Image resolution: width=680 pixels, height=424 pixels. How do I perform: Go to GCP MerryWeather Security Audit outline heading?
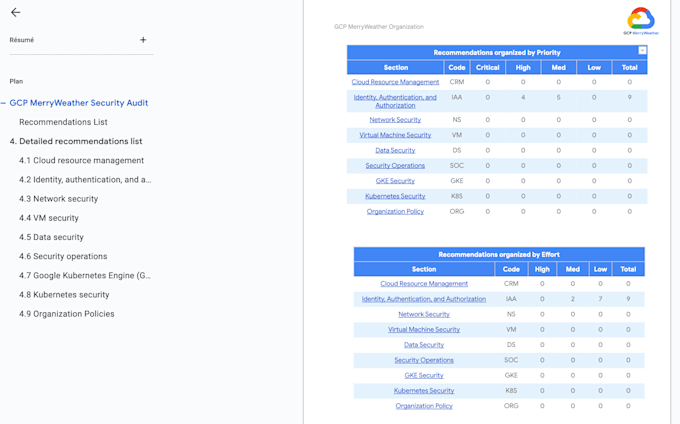click(79, 103)
